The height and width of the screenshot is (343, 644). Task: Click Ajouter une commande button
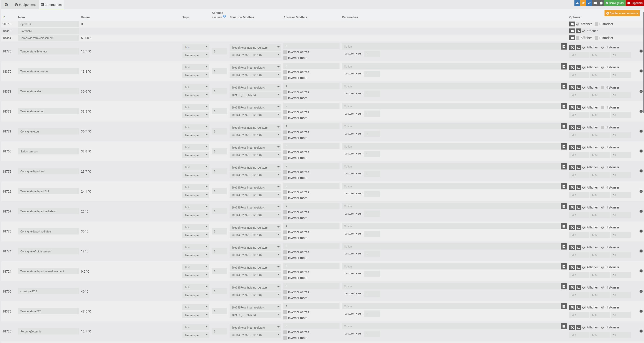tap(622, 13)
